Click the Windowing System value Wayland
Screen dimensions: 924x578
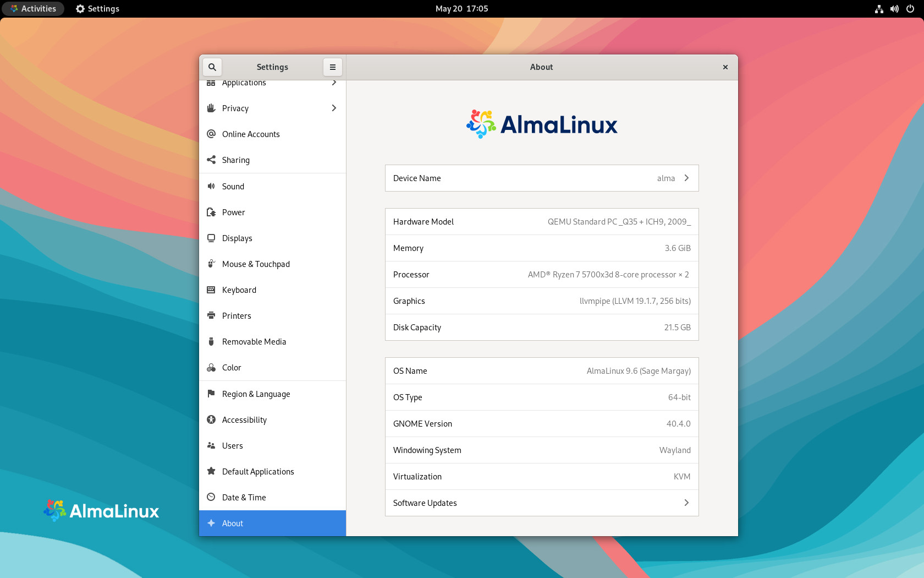[675, 450]
